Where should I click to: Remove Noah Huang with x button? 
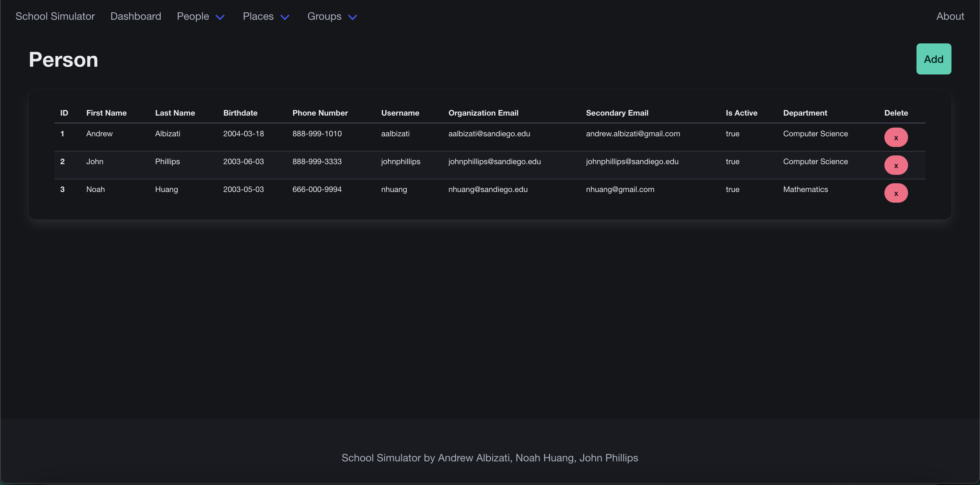pos(895,193)
